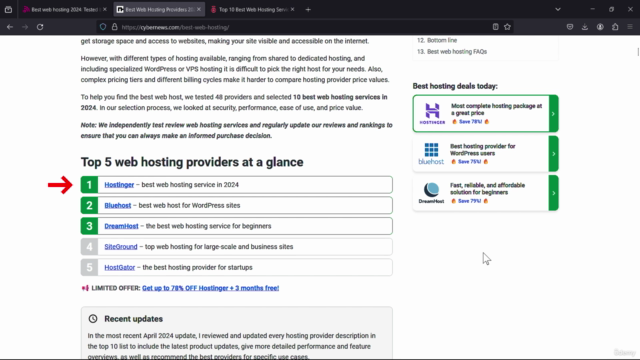Open the downloads panel icon
Screen dimensions: 640x360
[585, 27]
